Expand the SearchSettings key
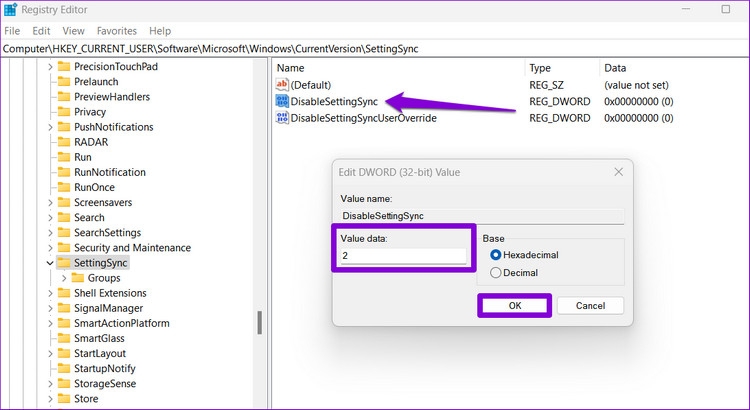The image size is (750, 410). coord(50,233)
